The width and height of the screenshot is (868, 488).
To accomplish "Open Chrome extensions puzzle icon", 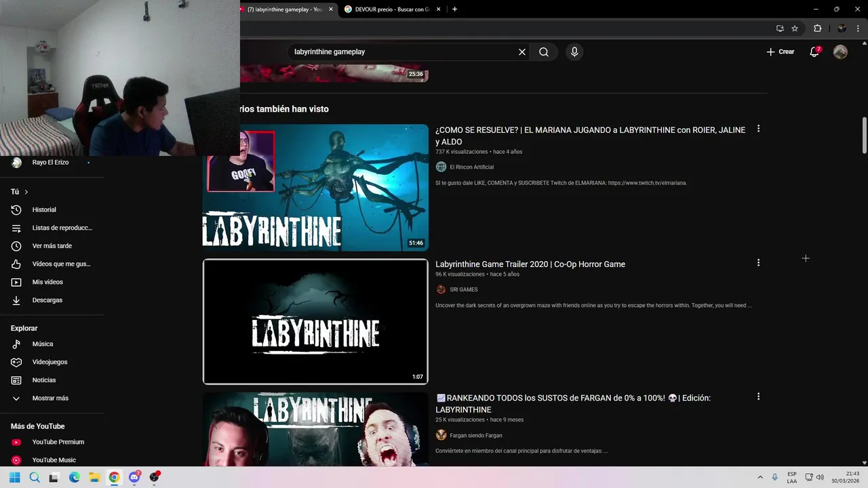I will (817, 28).
